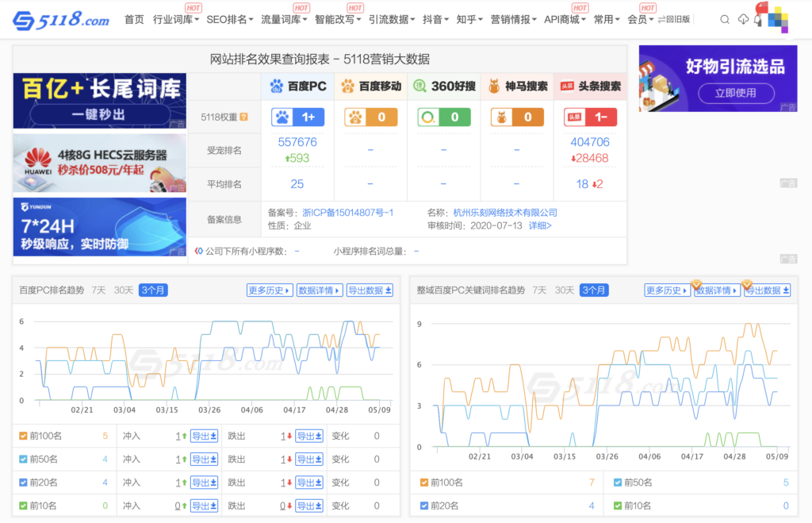Image resolution: width=812 pixels, height=523 pixels.
Task: Export 前50名 跌出 data
Action: coord(309,460)
